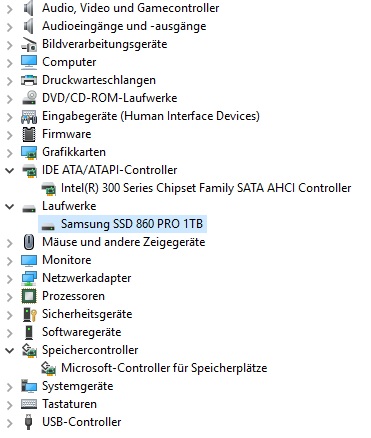Expand the Bildverarbeitungsgeräte arrow
The image size is (371, 438).
pos(10,44)
